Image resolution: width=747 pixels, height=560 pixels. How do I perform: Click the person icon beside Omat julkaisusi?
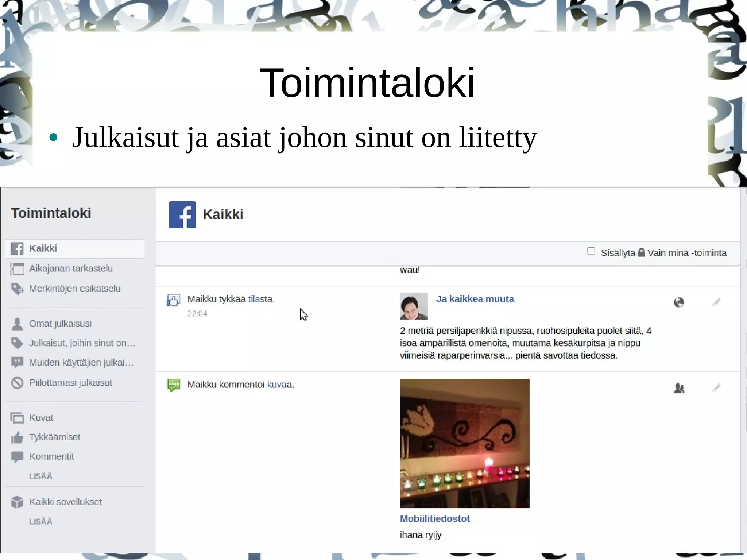[x=17, y=324]
